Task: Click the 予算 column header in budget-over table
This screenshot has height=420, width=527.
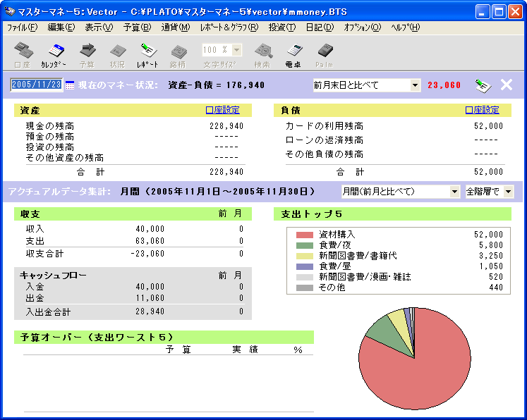Action: (178, 350)
